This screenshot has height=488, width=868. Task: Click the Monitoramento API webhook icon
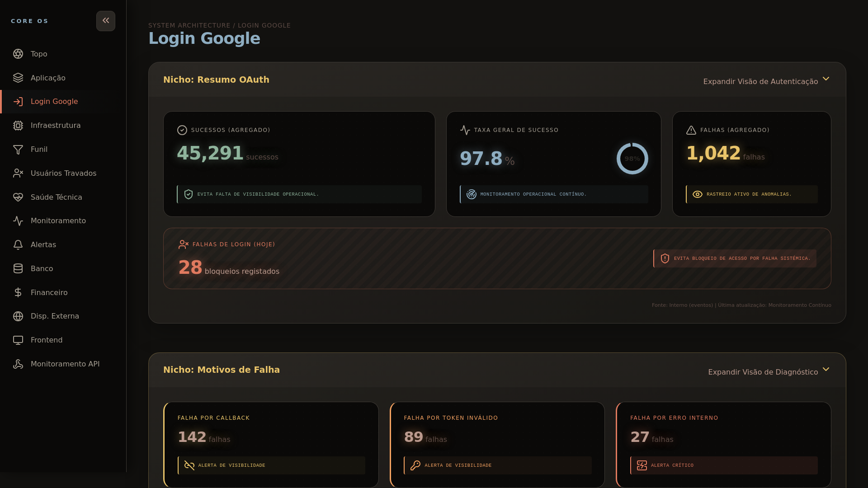18,364
